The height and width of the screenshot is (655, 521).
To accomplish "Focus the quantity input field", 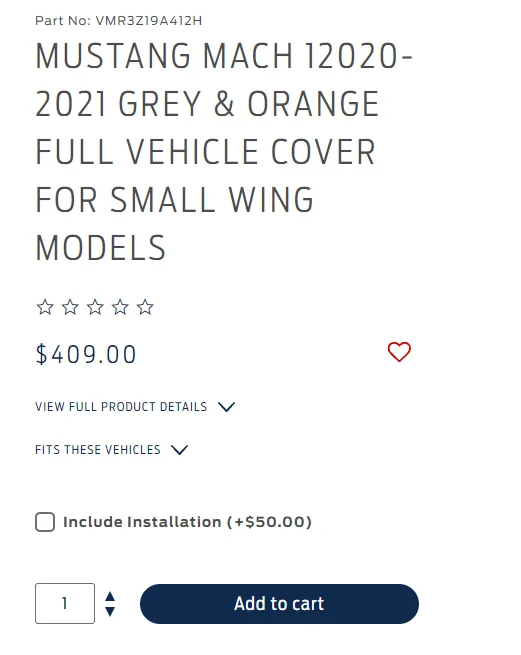I will [x=65, y=603].
